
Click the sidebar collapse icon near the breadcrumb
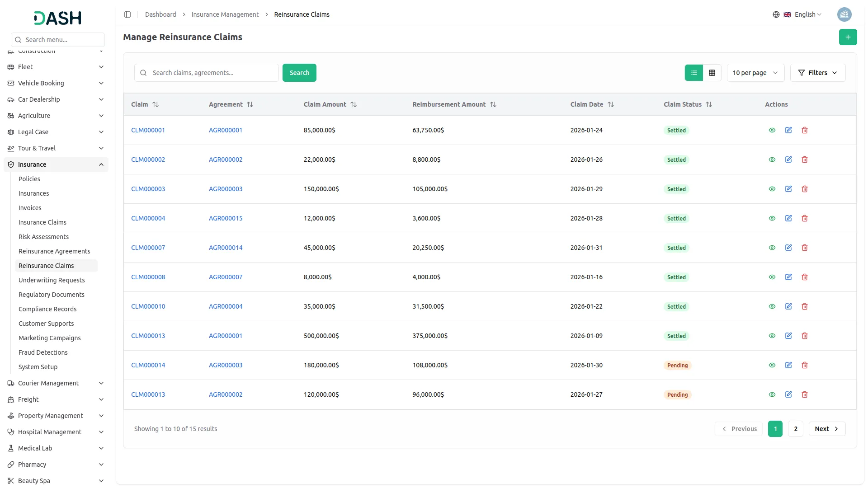coord(127,14)
